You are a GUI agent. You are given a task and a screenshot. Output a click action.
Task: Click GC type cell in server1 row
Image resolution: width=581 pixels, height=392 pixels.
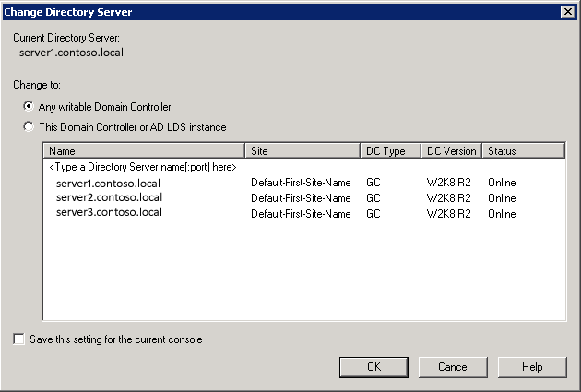373,183
